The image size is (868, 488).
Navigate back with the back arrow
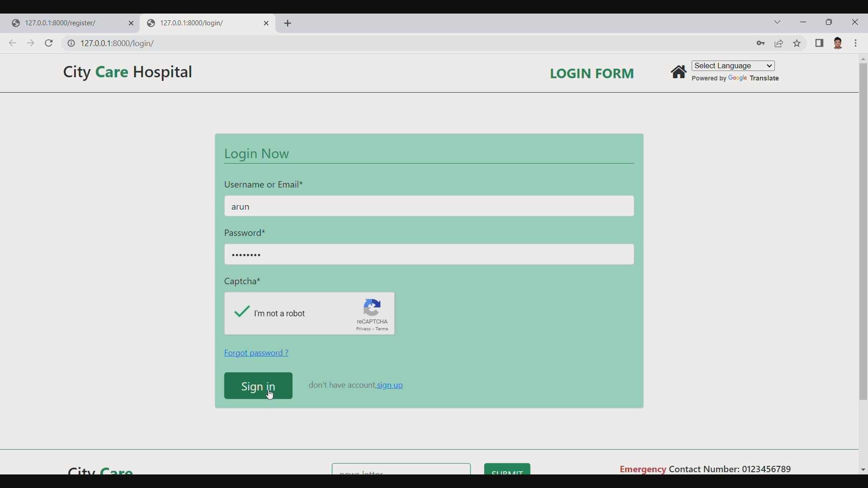point(12,43)
